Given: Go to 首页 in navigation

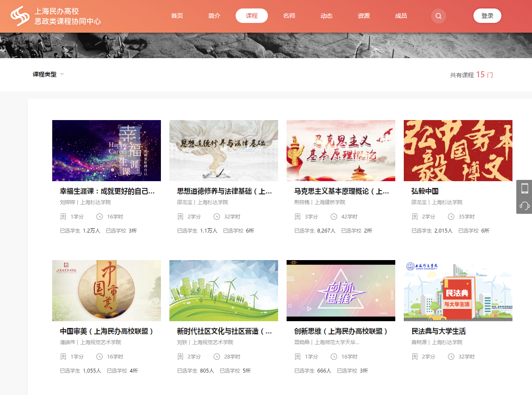Looking at the screenshot, I should (177, 16).
